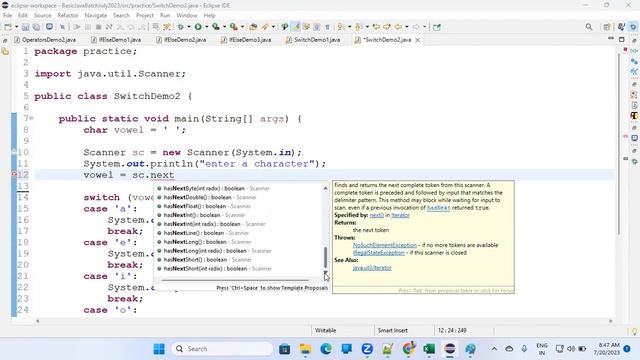Click the editor vertical scrollbar
This screenshot has width=640, height=360.
pos(620,144)
